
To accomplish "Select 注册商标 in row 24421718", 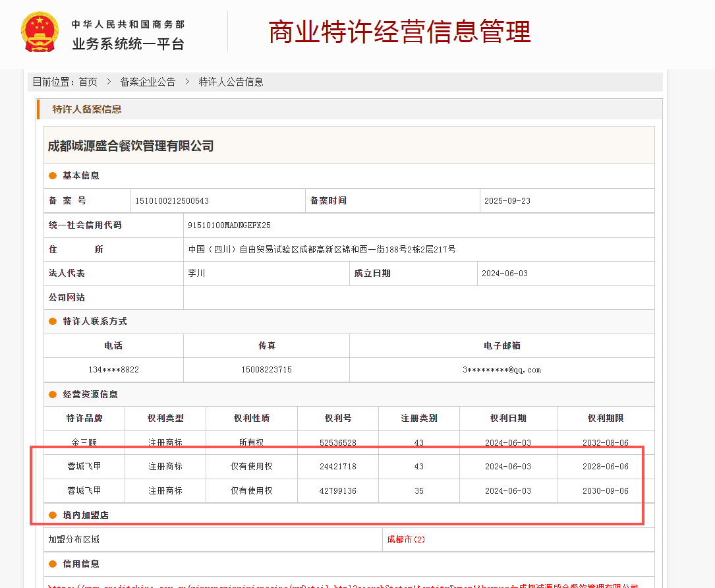I will [165, 466].
